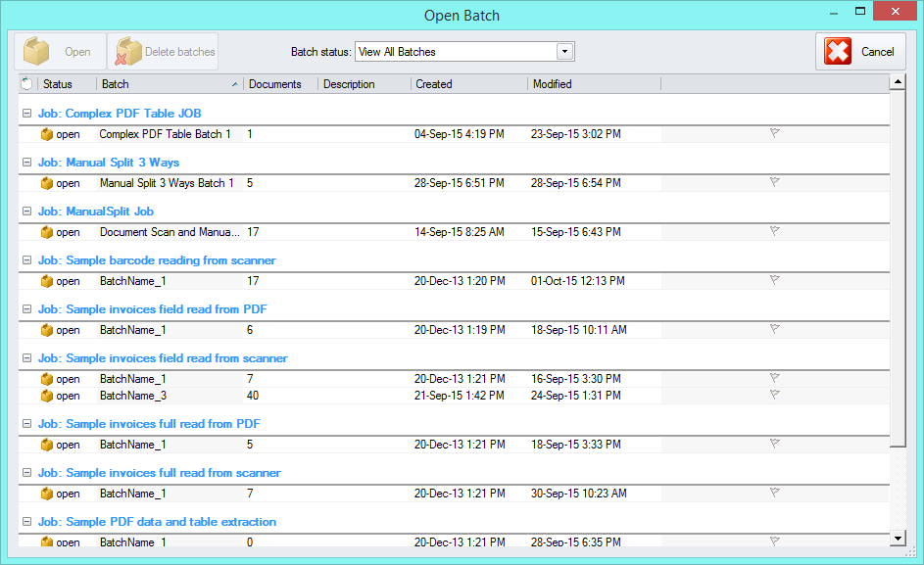Select the BatchName_3 row with 40 documents
This screenshot has width=924, height=565.
click(x=133, y=396)
